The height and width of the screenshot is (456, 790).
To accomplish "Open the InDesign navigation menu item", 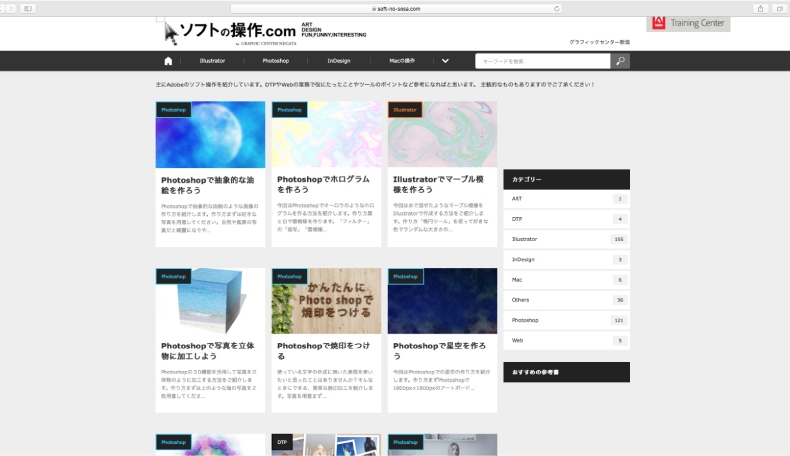I will pyautogui.click(x=339, y=61).
